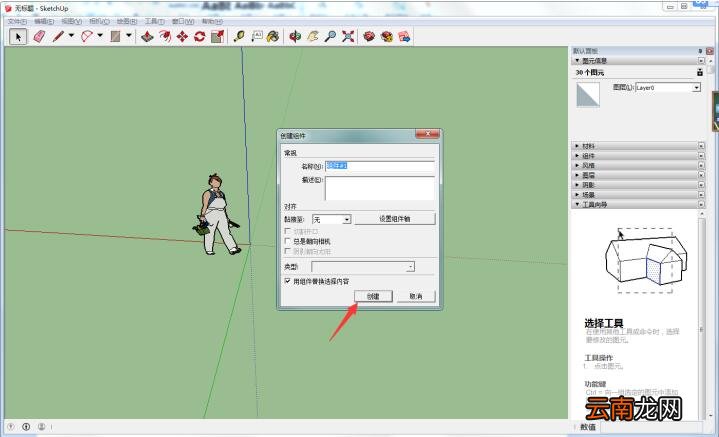719x437 pixels.
Task: Click the component name input field
Action: coord(380,166)
